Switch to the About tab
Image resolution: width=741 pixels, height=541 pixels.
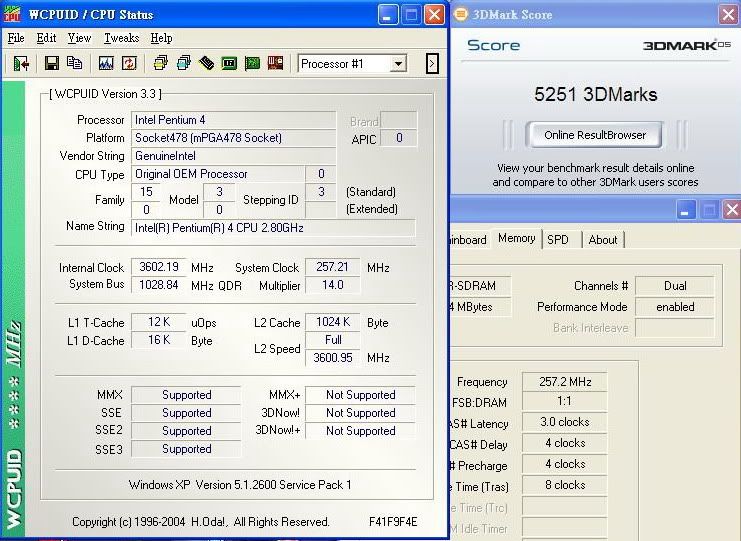coord(603,239)
